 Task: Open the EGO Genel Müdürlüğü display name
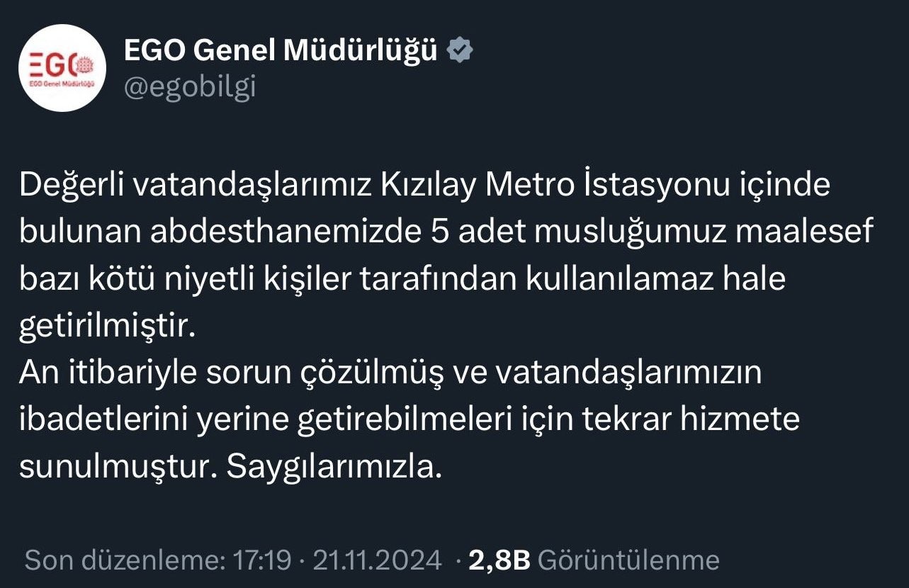(x=281, y=50)
